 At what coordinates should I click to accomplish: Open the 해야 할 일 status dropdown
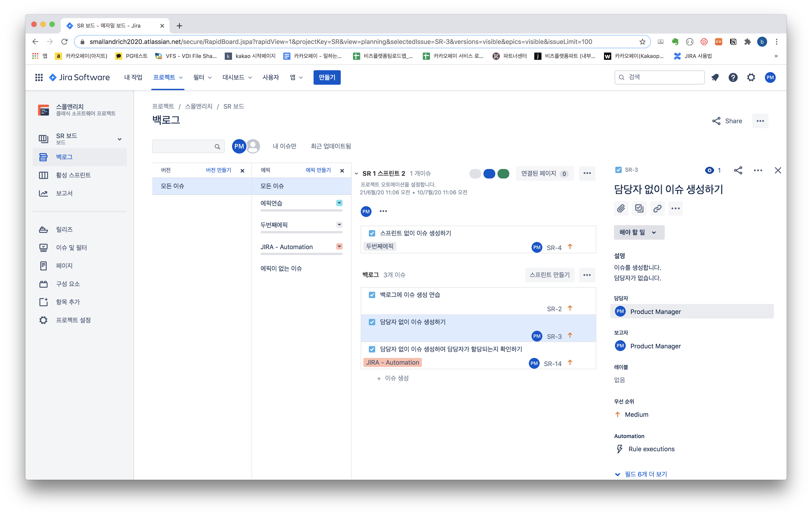639,232
